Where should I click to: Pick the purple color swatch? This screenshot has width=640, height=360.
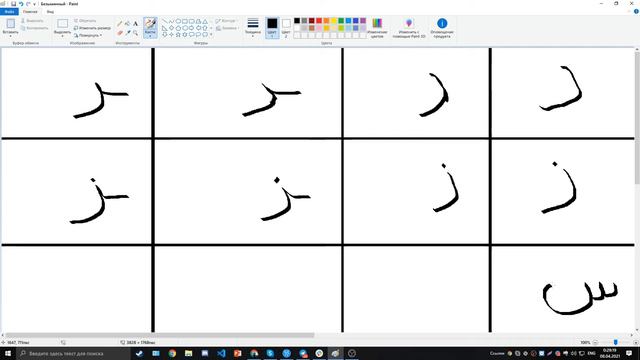[363, 21]
